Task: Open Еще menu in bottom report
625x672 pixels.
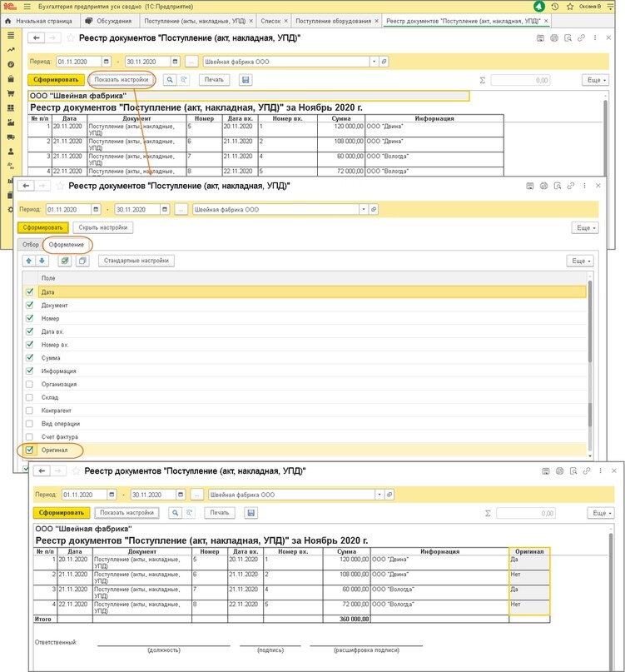Action: coord(601,513)
